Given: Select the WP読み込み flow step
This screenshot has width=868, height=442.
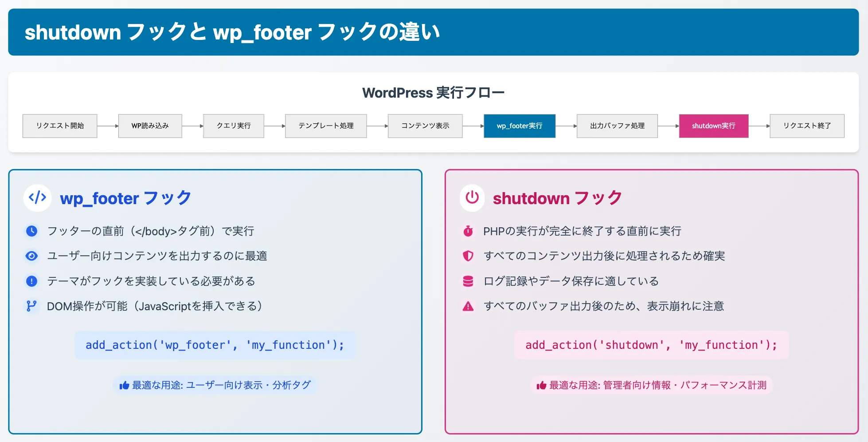Looking at the screenshot, I should (150, 126).
